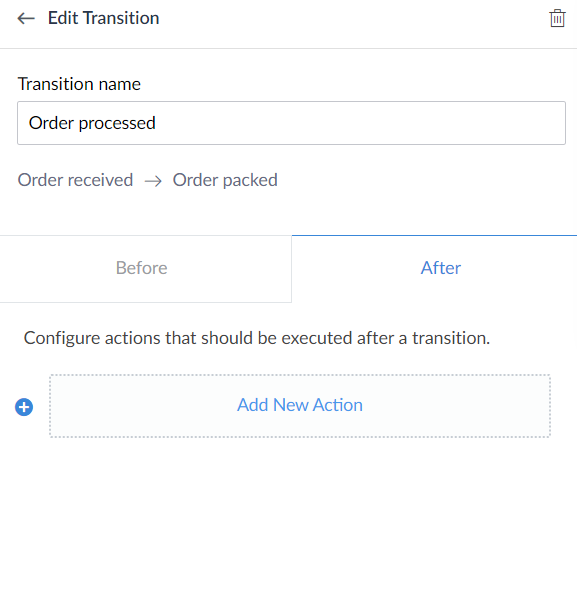Select the After tab

(434, 269)
